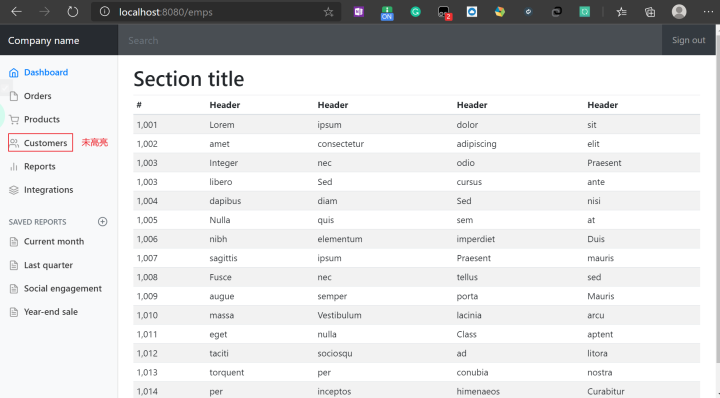The image size is (720, 398).
Task: Click Company name brand link
Action: [x=44, y=40]
